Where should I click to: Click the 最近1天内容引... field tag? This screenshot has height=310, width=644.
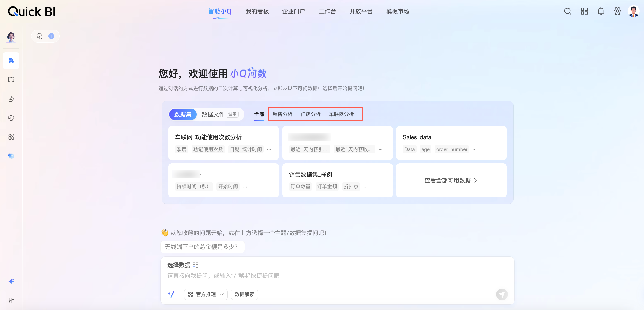309,149
